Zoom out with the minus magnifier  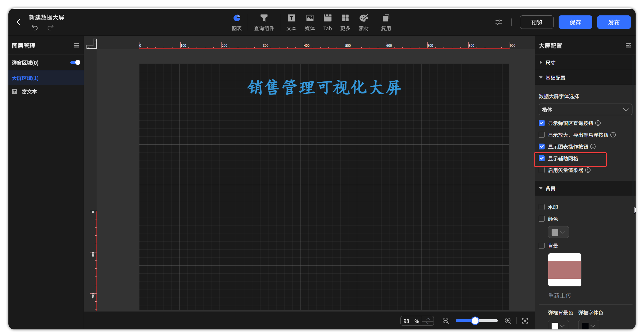[446, 321]
